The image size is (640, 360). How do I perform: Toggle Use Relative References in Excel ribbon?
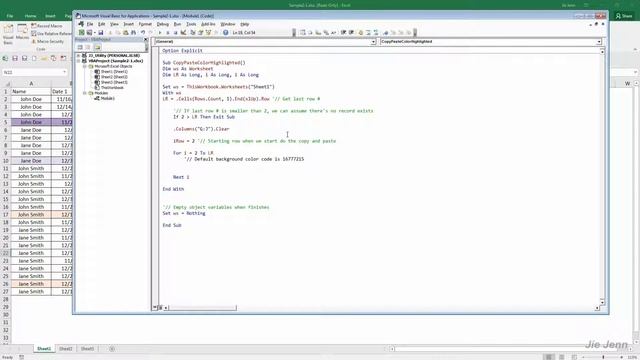(51, 33)
